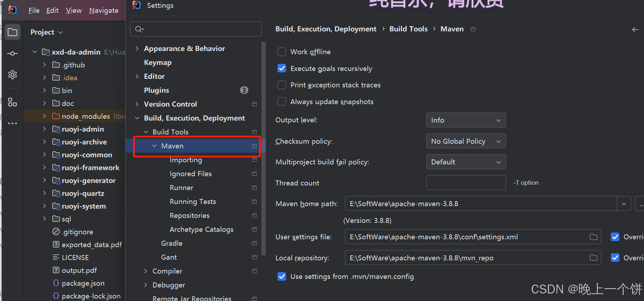Click the project-level icon on Archetype Catalogs row

coord(254,229)
